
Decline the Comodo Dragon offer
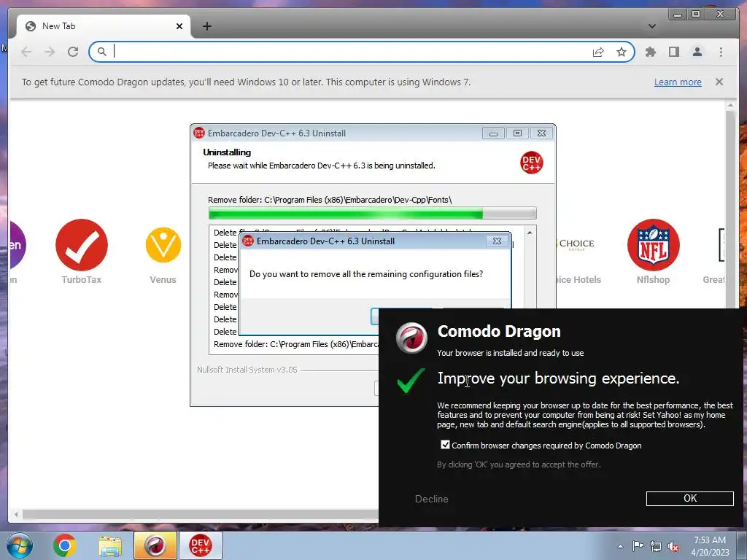pos(432,499)
